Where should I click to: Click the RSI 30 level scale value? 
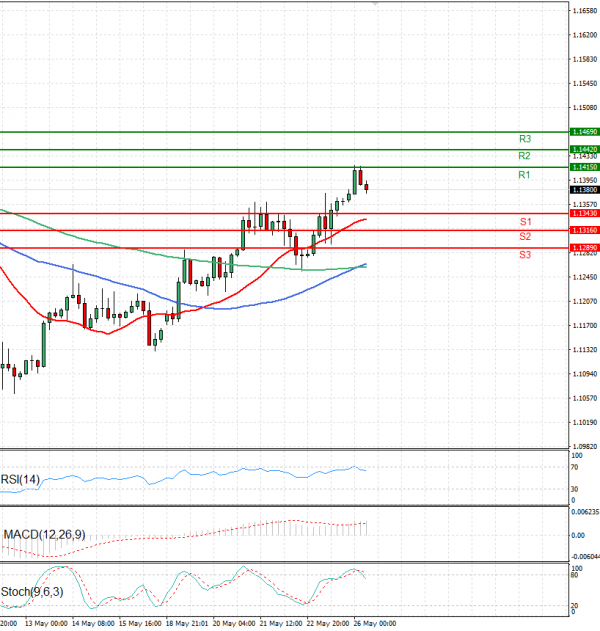pyautogui.click(x=575, y=489)
